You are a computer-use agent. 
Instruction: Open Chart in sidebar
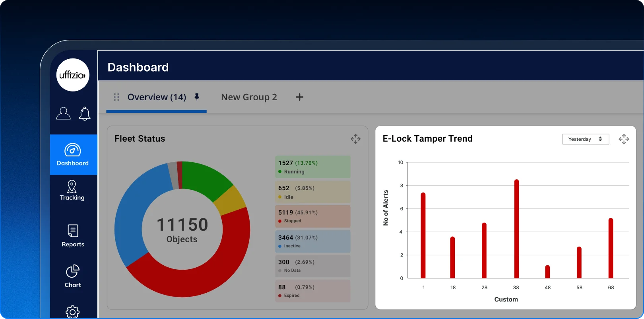click(73, 276)
